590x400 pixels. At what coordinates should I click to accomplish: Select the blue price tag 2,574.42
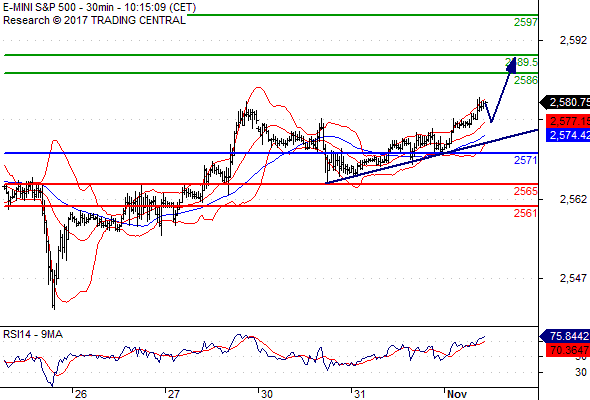[568, 135]
